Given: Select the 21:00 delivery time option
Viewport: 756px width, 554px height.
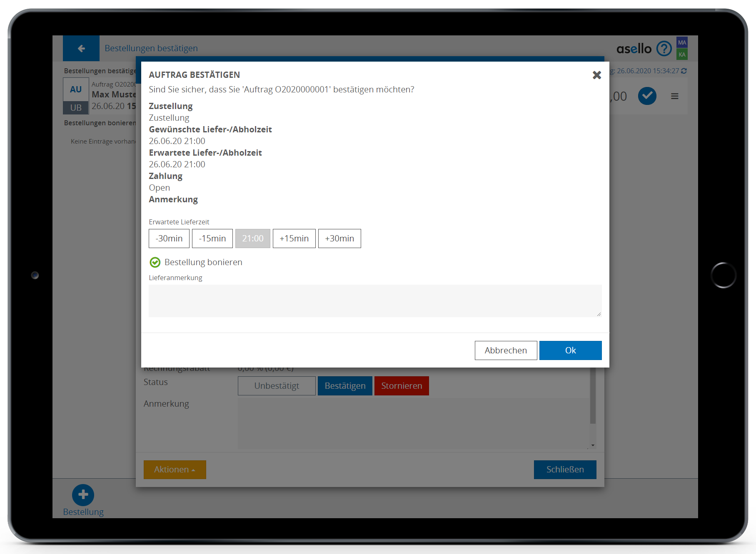Looking at the screenshot, I should pos(252,238).
